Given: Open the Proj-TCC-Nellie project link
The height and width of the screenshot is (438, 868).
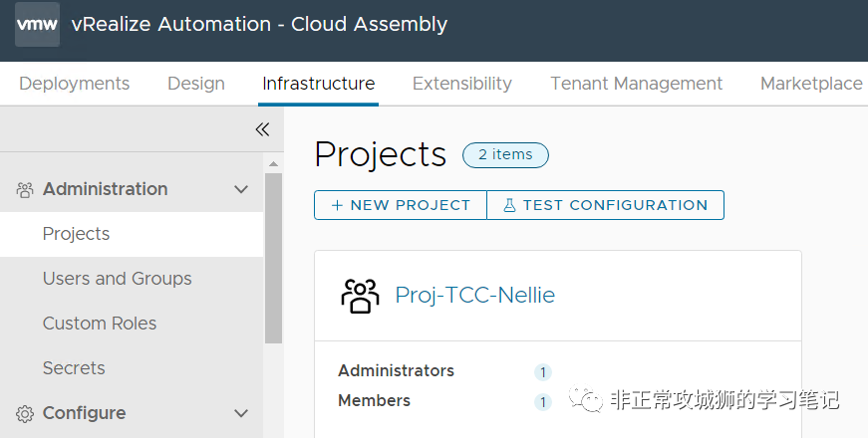Looking at the screenshot, I should 475,295.
